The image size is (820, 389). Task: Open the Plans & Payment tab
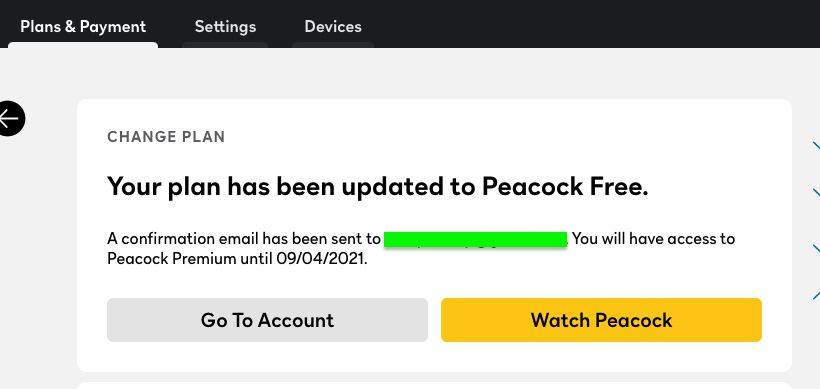pyautogui.click(x=83, y=27)
